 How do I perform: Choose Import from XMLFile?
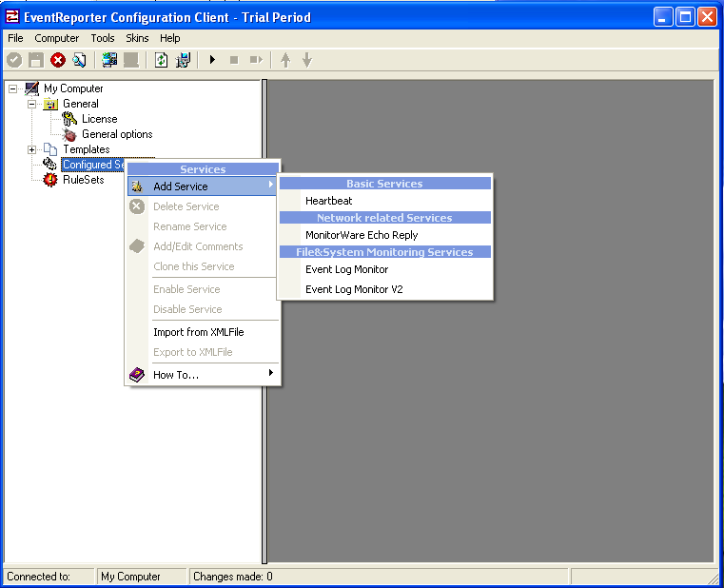tap(203, 332)
